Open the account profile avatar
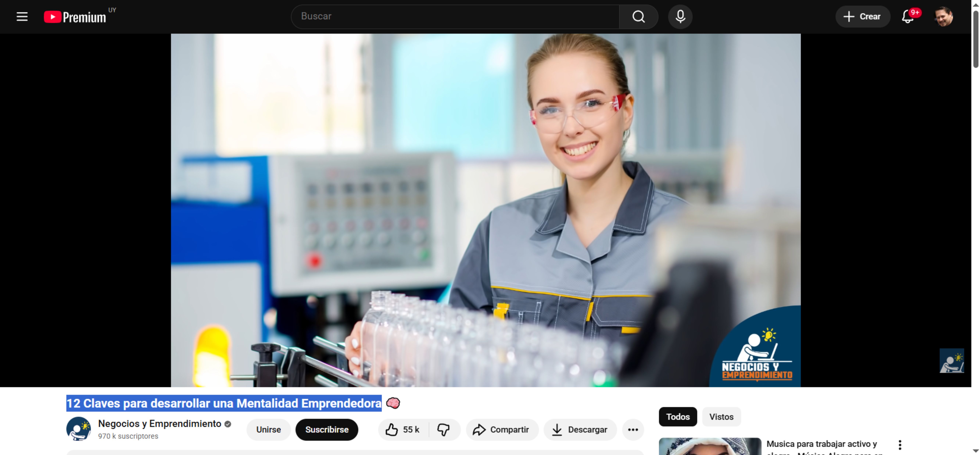This screenshot has height=455, width=980. tap(943, 16)
